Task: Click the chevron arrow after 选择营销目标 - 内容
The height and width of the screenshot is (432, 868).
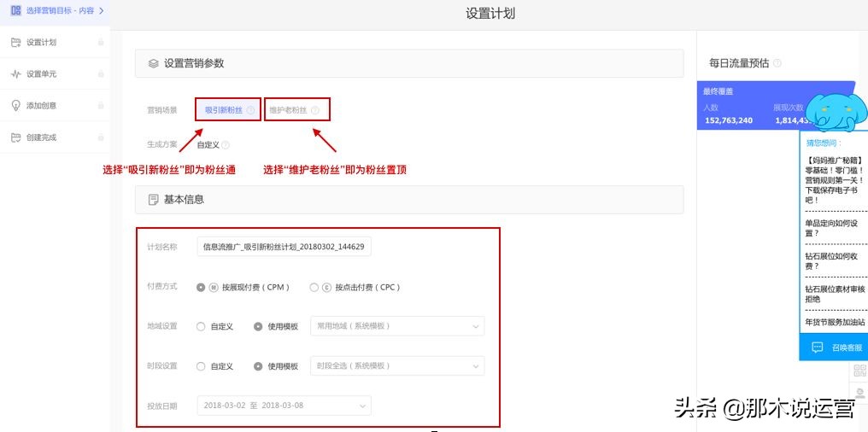Action: tap(102, 10)
